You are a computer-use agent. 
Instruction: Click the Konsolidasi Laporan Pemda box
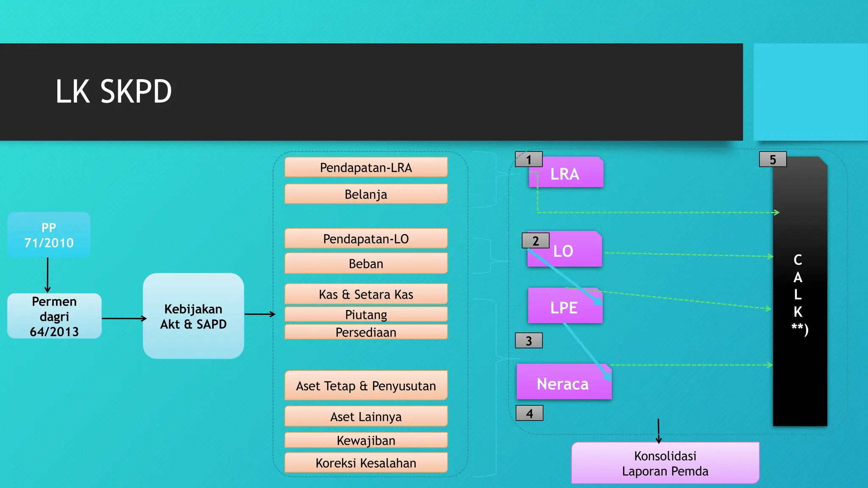pos(665,463)
